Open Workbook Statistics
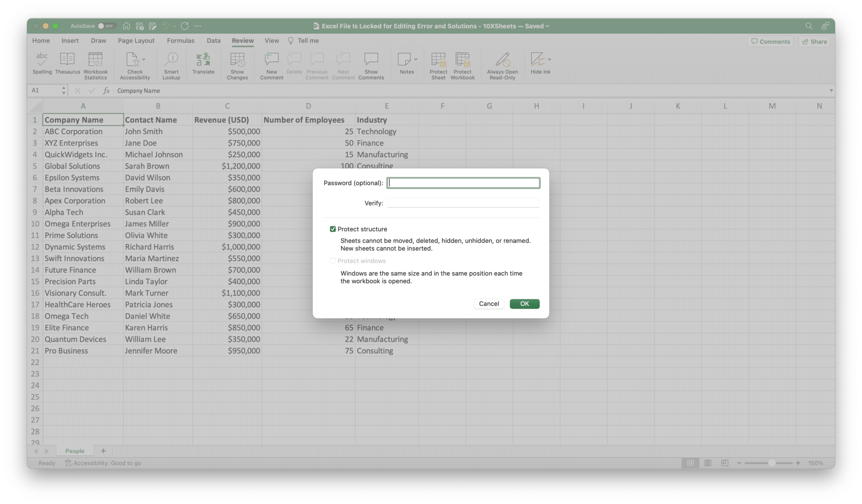 click(x=96, y=66)
